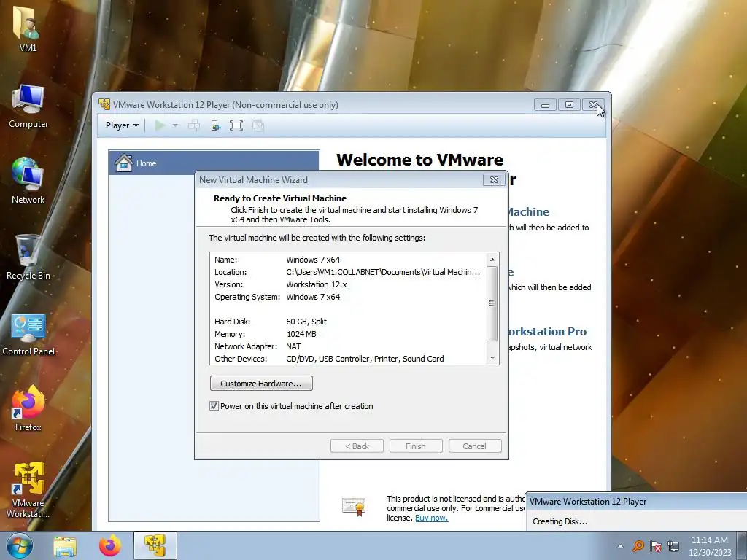This screenshot has width=747, height=560.
Task: Select the Recycle Bin desktop icon
Action: (28, 257)
